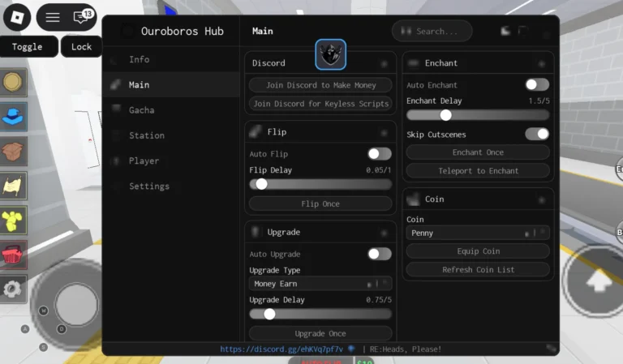Select the Main tab in sidebar
This screenshot has width=623, height=364.
(171, 84)
